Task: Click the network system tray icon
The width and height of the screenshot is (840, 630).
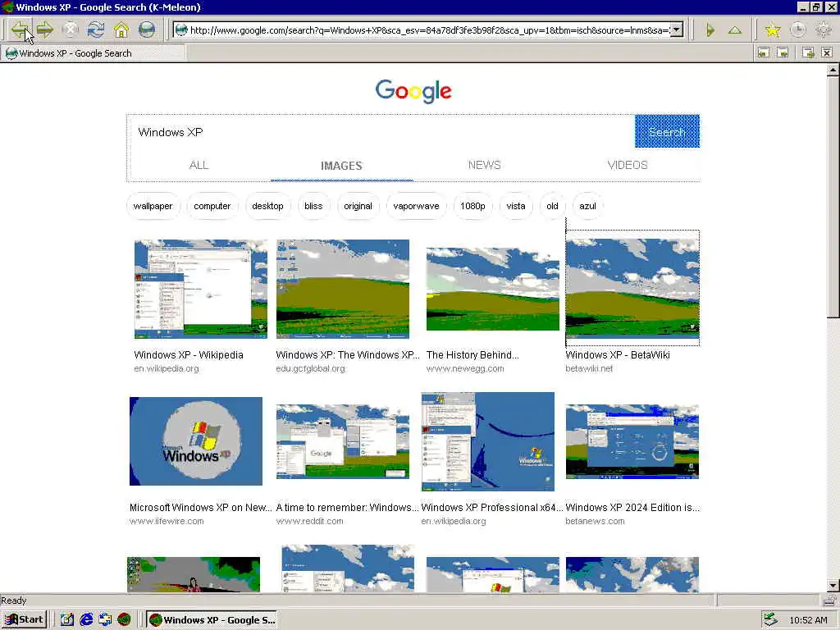Action: pos(771,620)
